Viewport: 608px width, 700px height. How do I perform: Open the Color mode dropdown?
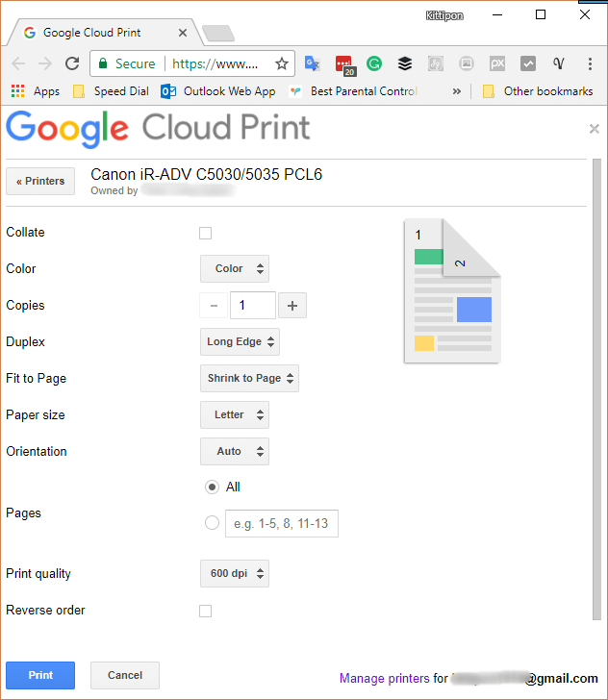pos(234,269)
